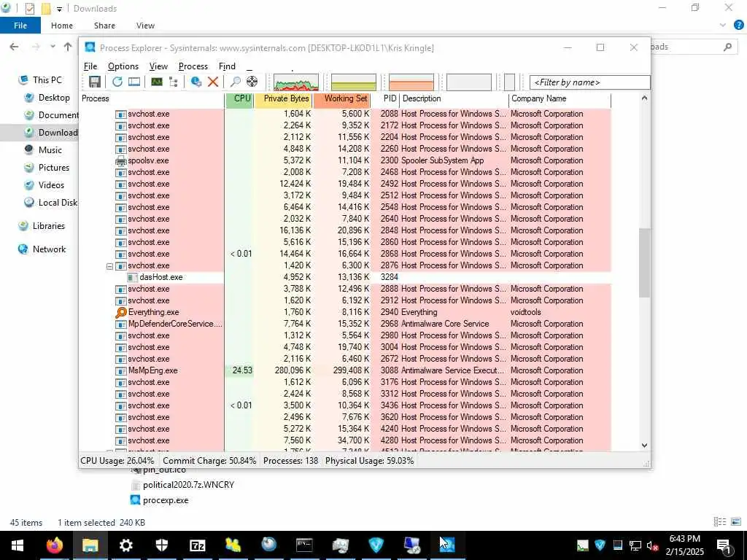
Task: Open the File menu in Process Explorer
Action: tap(90, 66)
